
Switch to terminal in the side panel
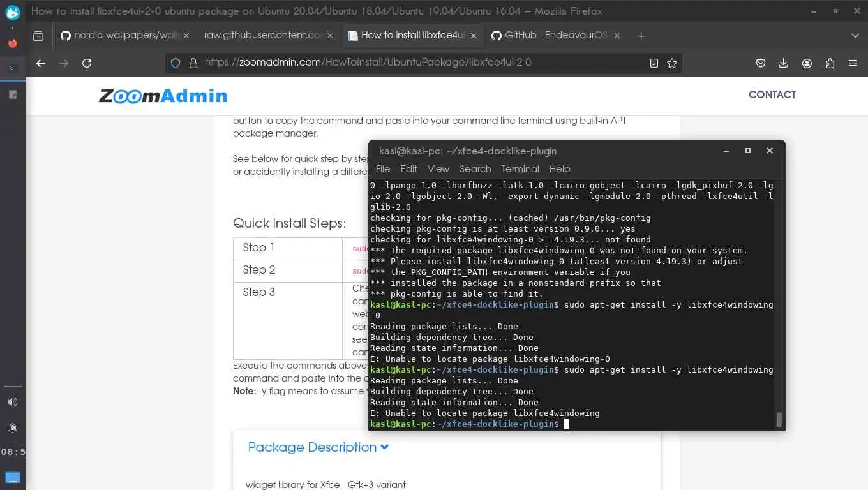coord(13,68)
